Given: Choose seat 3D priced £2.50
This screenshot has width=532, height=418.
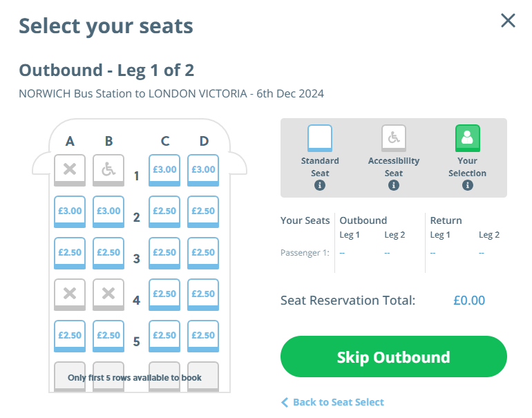Looking at the screenshot, I should (203, 253).
